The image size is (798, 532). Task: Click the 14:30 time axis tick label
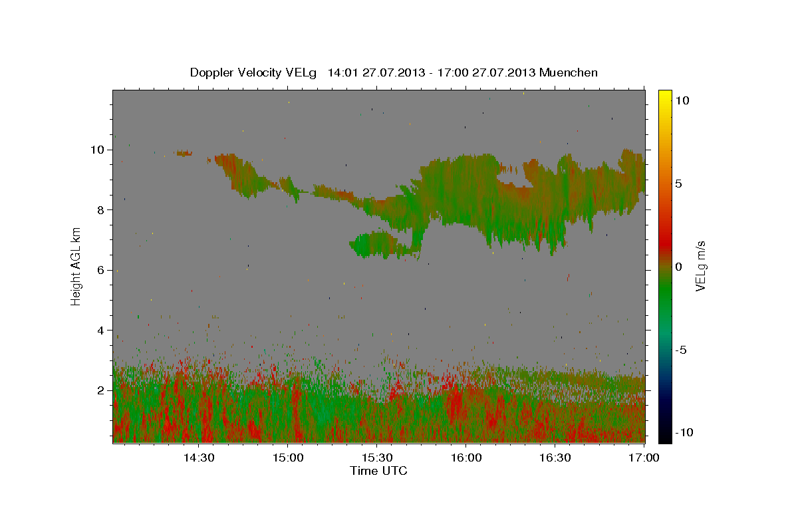198,458
